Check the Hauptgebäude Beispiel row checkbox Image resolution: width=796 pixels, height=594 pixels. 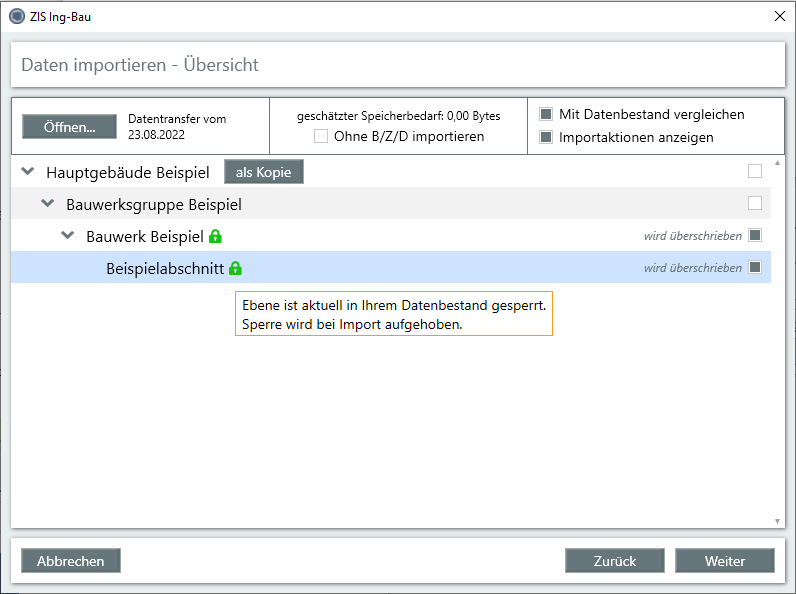(x=755, y=171)
